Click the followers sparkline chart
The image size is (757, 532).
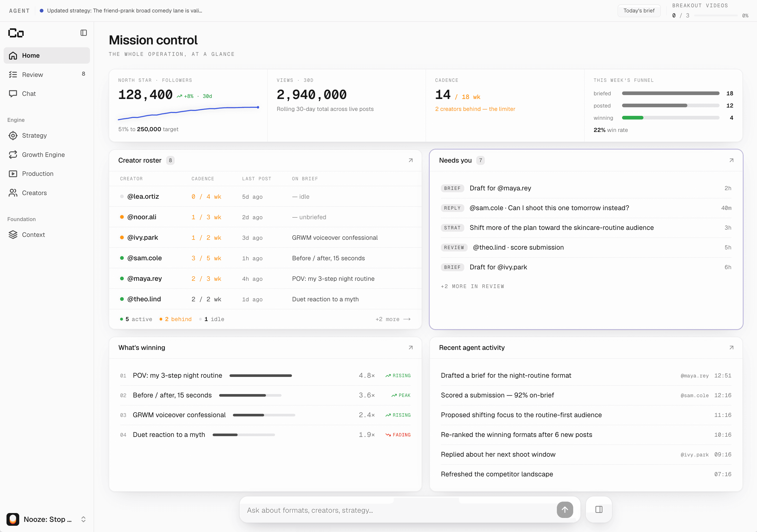[188, 113]
